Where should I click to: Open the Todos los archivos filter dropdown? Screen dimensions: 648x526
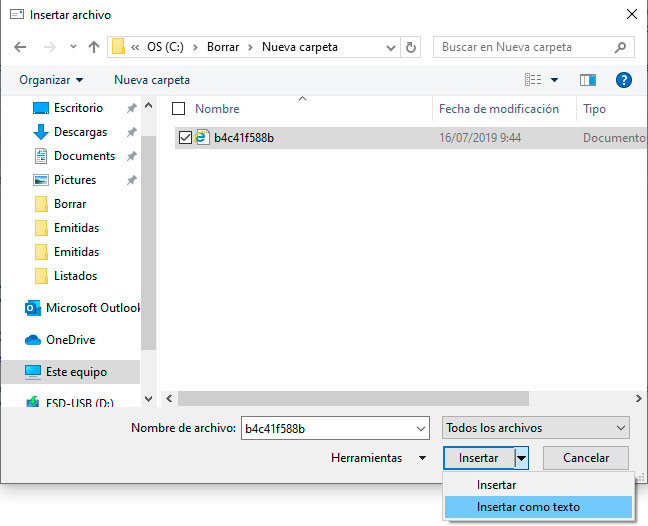[x=536, y=428]
